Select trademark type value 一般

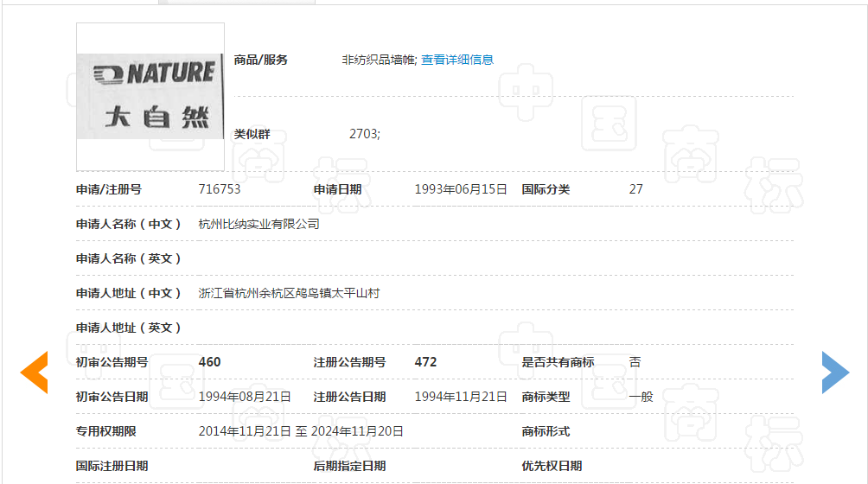641,397
